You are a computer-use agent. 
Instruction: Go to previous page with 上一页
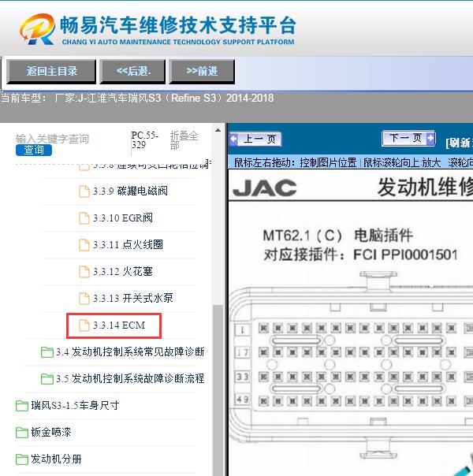point(255,139)
